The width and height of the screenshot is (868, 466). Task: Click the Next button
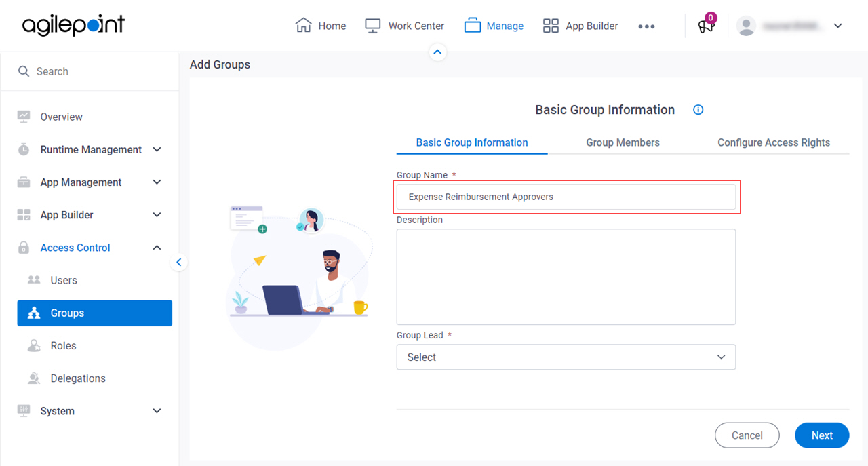(822, 435)
